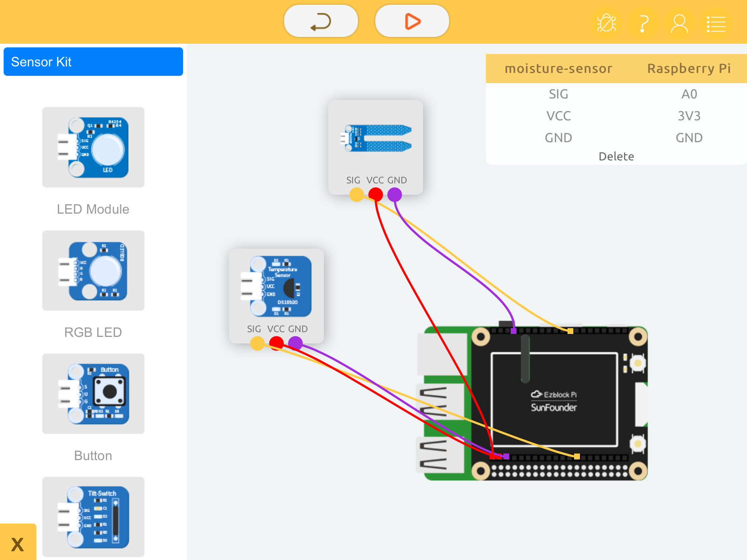Open the list menu icon
The height and width of the screenshot is (560, 747).
(x=716, y=24)
